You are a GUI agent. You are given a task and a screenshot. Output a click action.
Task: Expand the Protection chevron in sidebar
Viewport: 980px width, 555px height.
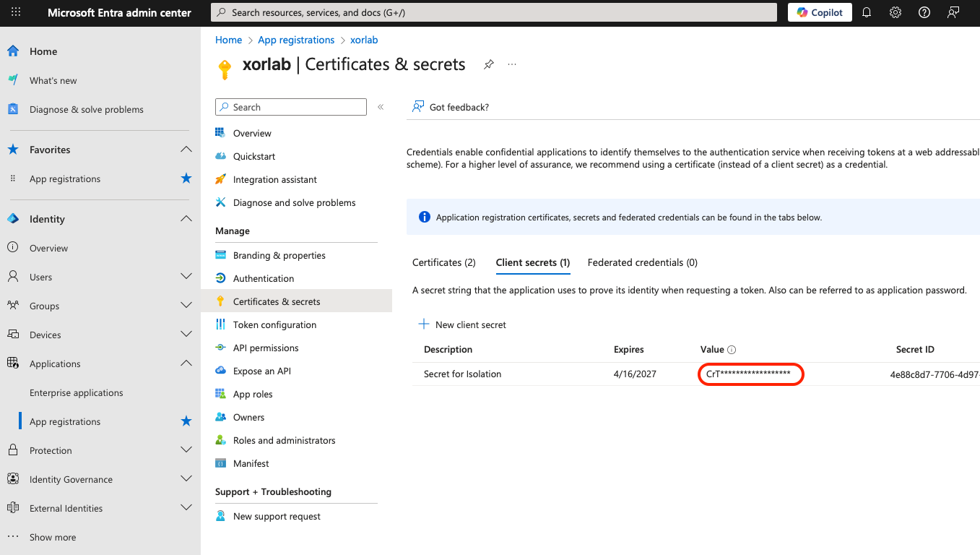[186, 450]
